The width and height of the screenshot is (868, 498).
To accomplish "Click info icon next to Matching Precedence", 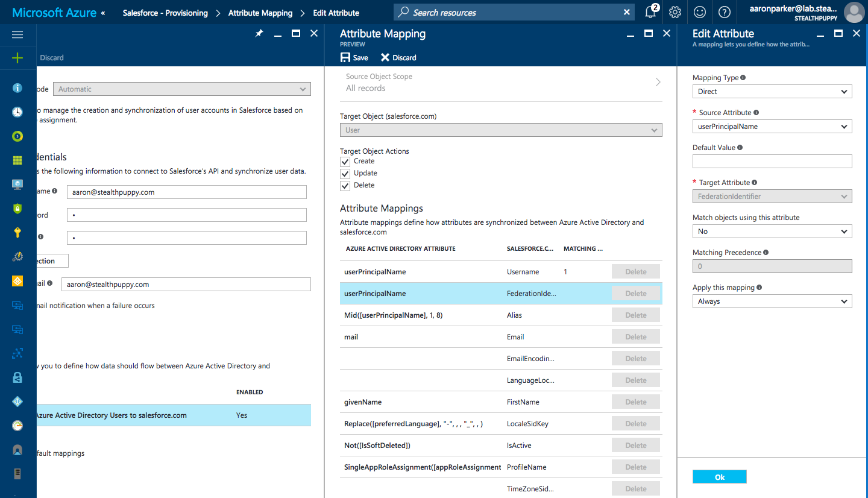I will tap(766, 253).
